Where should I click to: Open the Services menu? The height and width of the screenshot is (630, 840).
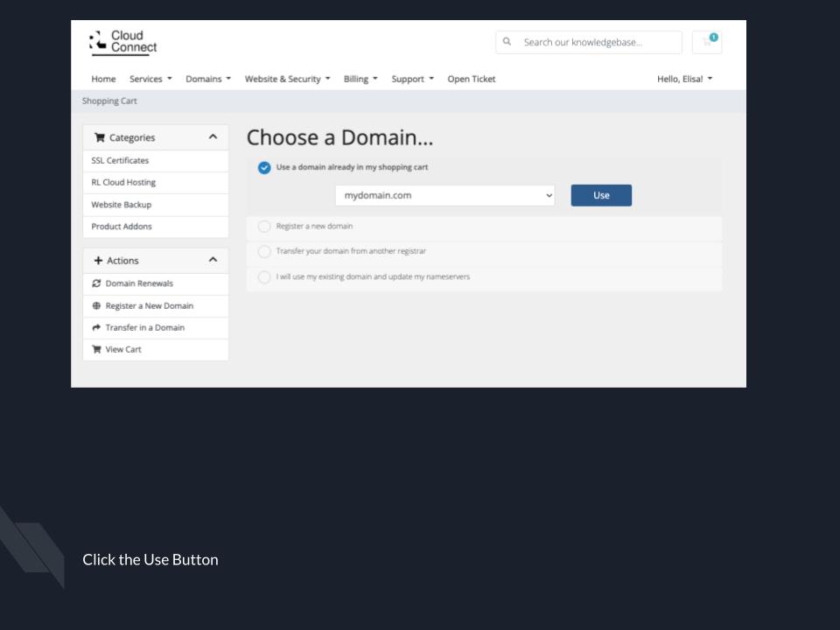click(150, 79)
